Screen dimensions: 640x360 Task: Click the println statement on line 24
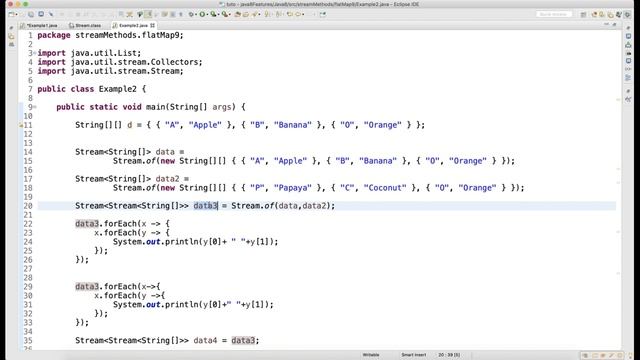(x=196, y=242)
